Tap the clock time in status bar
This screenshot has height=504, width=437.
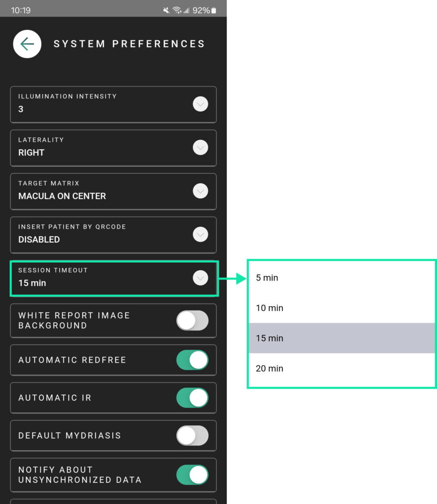coord(20,10)
